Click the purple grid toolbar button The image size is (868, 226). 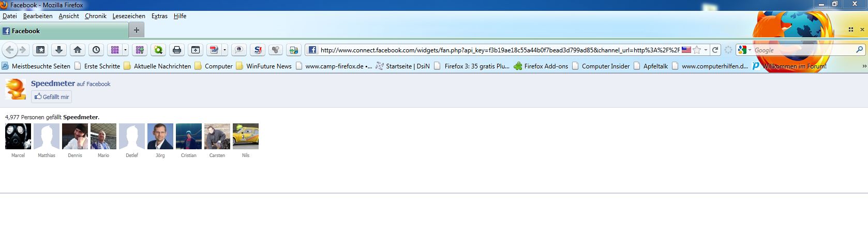[x=115, y=50]
